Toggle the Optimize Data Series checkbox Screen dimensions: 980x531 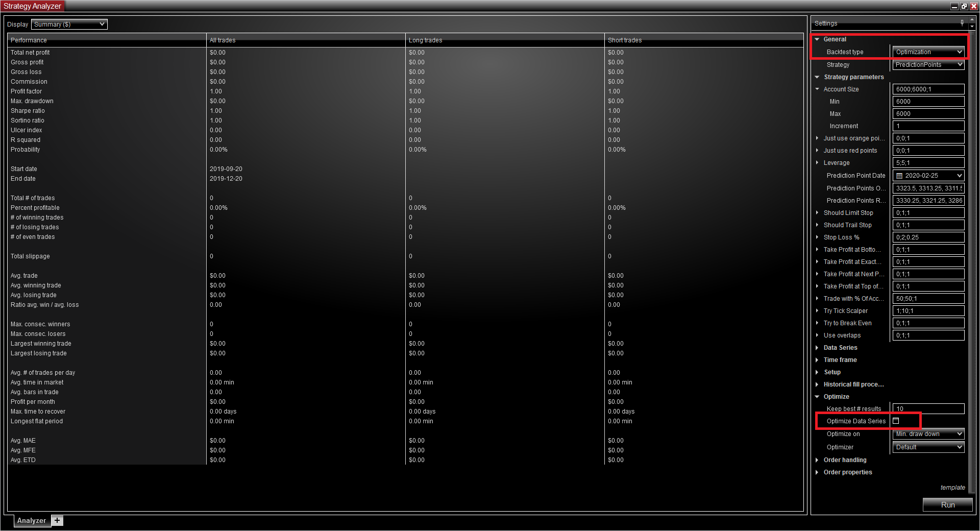coord(896,421)
